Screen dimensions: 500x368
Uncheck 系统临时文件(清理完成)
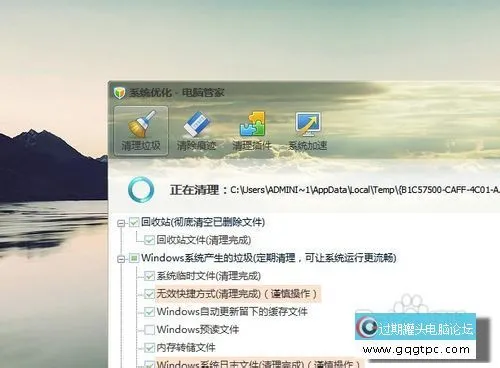point(149,276)
